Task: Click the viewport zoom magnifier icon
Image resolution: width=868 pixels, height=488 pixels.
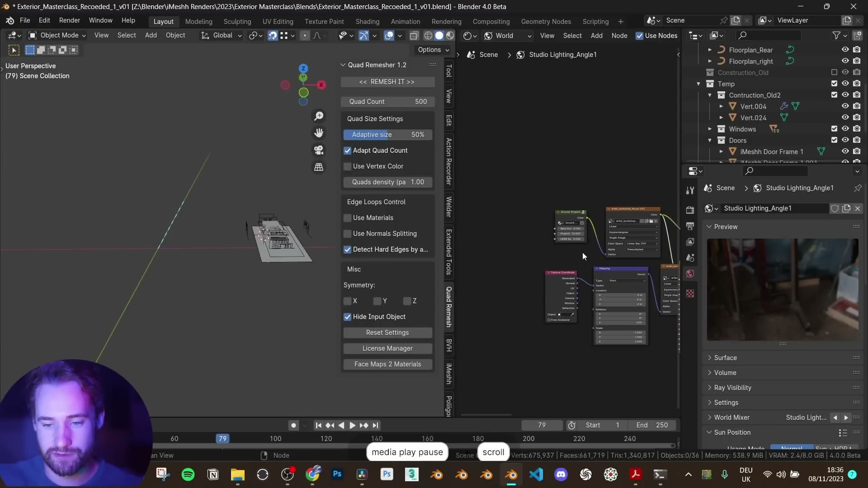Action: pos(319,116)
